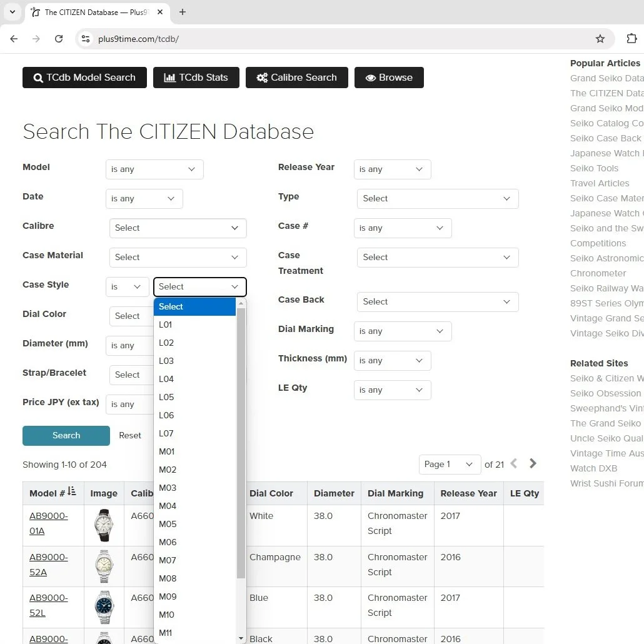The height and width of the screenshot is (644, 644).
Task: Open Watch DXB related site link
Action: pyautogui.click(x=593, y=468)
